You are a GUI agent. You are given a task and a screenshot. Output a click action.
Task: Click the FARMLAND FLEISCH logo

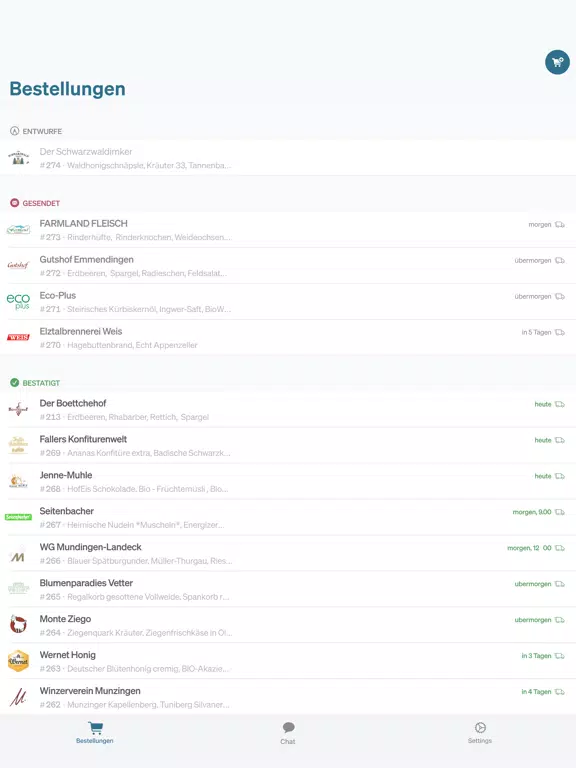point(19,229)
